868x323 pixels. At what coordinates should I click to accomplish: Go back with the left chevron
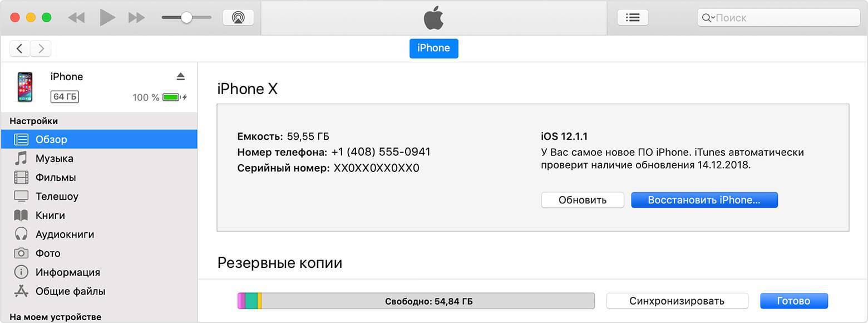pyautogui.click(x=20, y=48)
